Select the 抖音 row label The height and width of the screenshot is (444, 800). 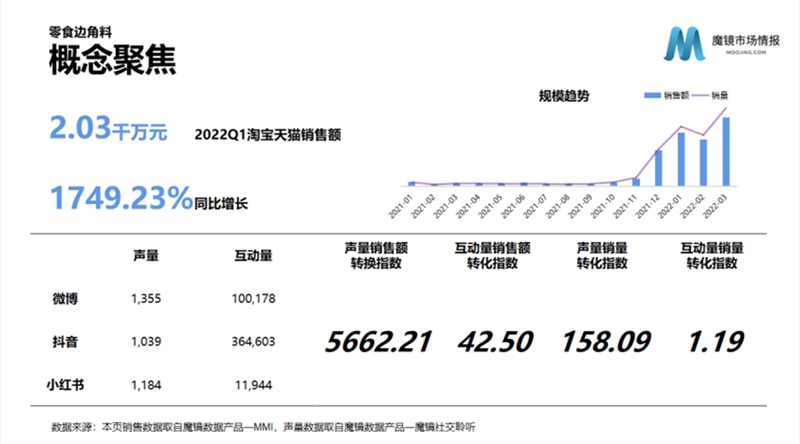pyautogui.click(x=65, y=341)
